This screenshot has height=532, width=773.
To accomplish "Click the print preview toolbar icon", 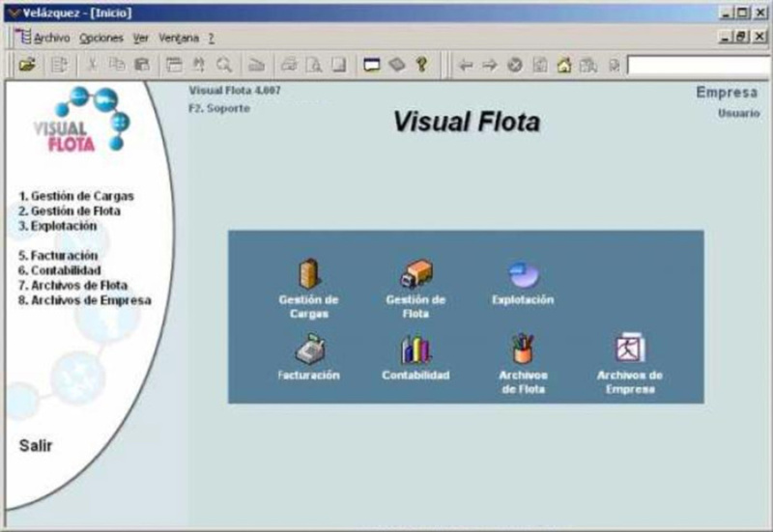I will click(314, 65).
